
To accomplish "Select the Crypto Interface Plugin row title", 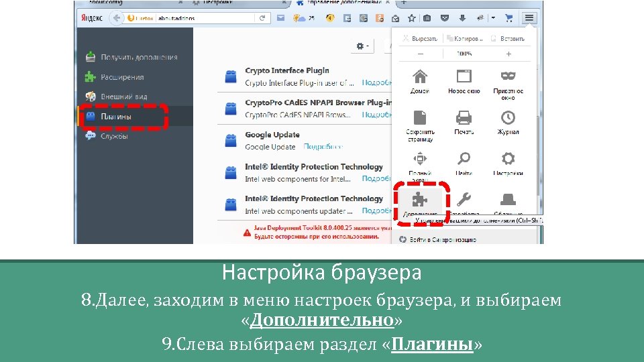I will 287,70.
